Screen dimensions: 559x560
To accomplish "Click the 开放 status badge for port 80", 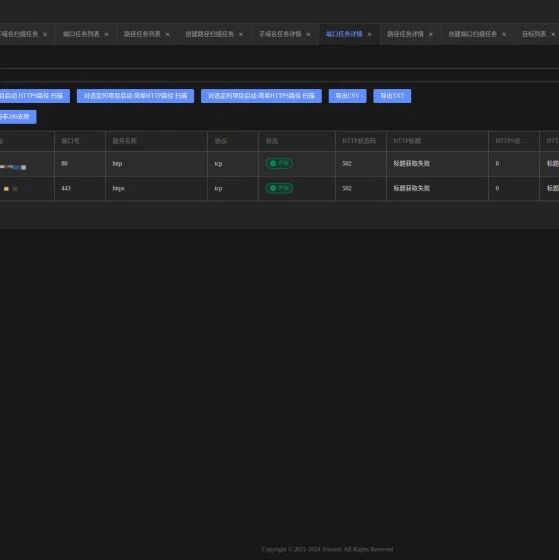I will coord(279,163).
